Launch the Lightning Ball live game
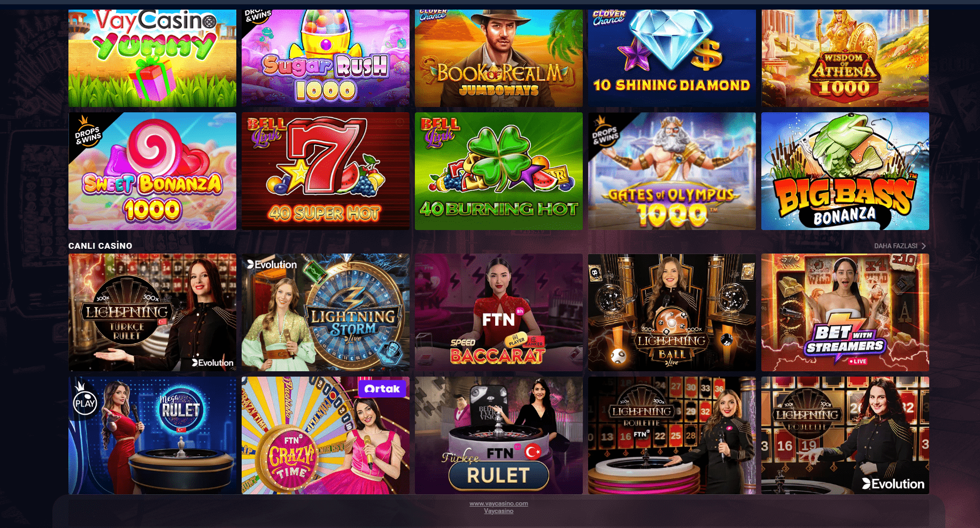The image size is (980, 528). click(672, 312)
